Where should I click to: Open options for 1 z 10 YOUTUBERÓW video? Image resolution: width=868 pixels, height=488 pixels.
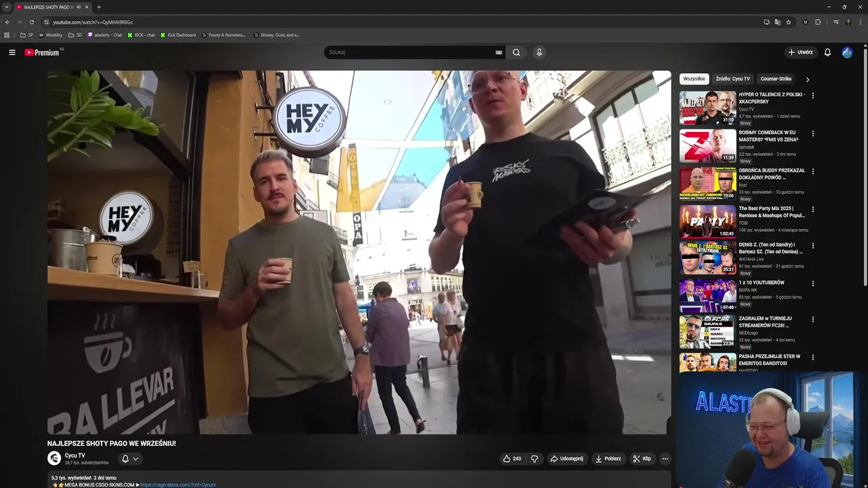pyautogui.click(x=812, y=283)
